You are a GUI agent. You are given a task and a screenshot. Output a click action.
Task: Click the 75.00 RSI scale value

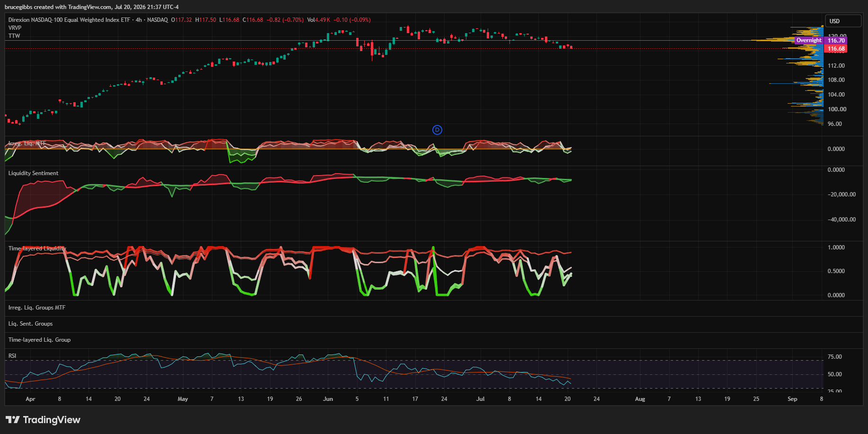point(834,357)
